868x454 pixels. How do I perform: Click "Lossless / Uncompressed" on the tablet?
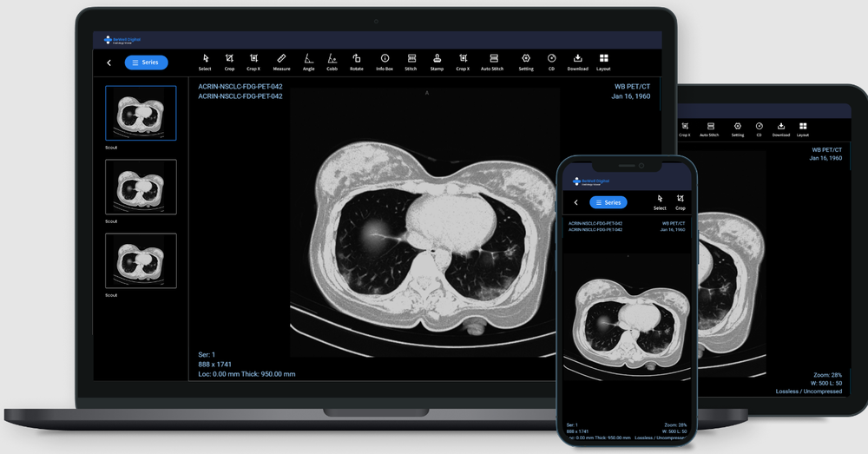tap(809, 391)
